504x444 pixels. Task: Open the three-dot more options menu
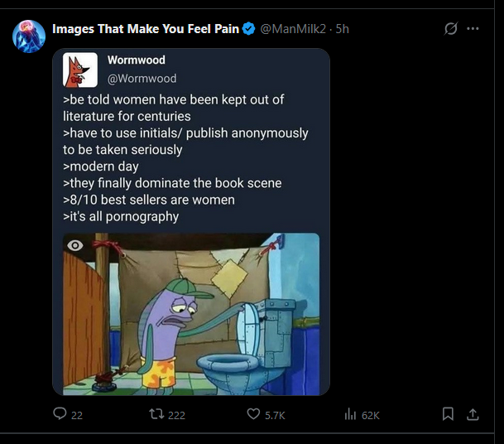click(473, 28)
